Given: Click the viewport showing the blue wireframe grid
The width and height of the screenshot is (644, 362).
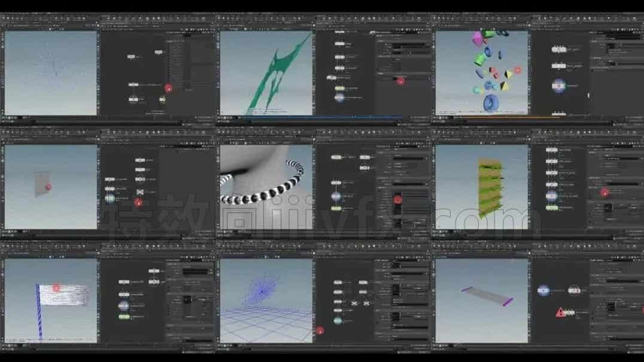Looking at the screenshot, I should [x=266, y=300].
